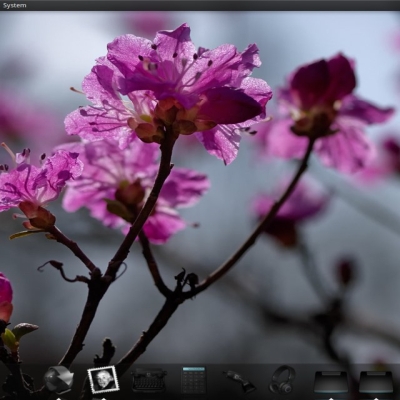Open the headphones music player icon
This screenshot has width=400, height=400.
pyautogui.click(x=282, y=379)
